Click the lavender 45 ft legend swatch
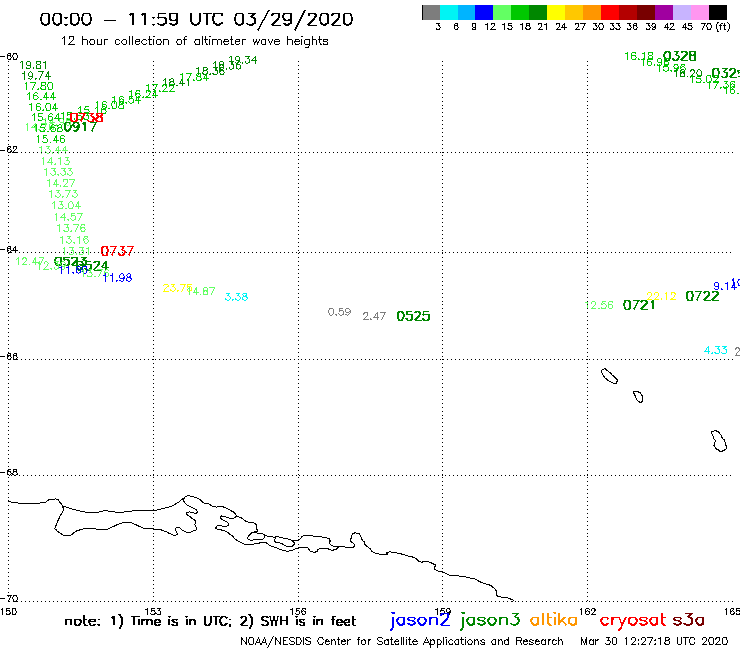This screenshot has height=650, width=740. [x=681, y=13]
